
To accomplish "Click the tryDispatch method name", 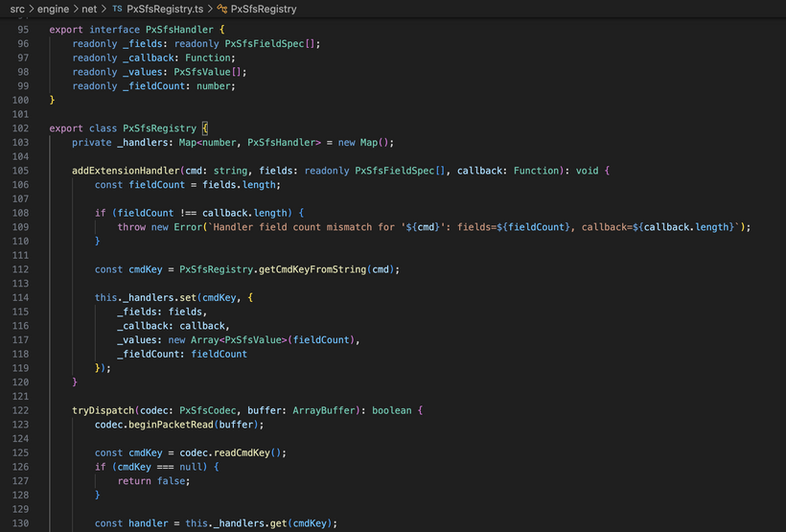I will click(x=104, y=410).
